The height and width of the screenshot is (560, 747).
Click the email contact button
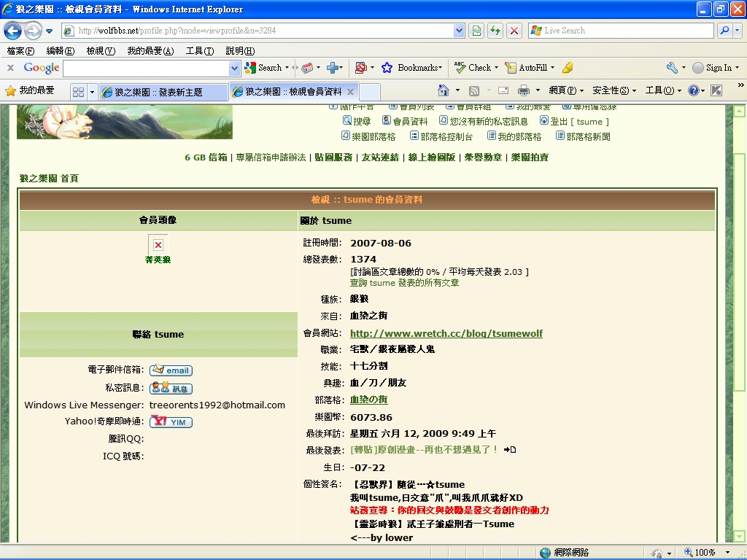pos(171,370)
